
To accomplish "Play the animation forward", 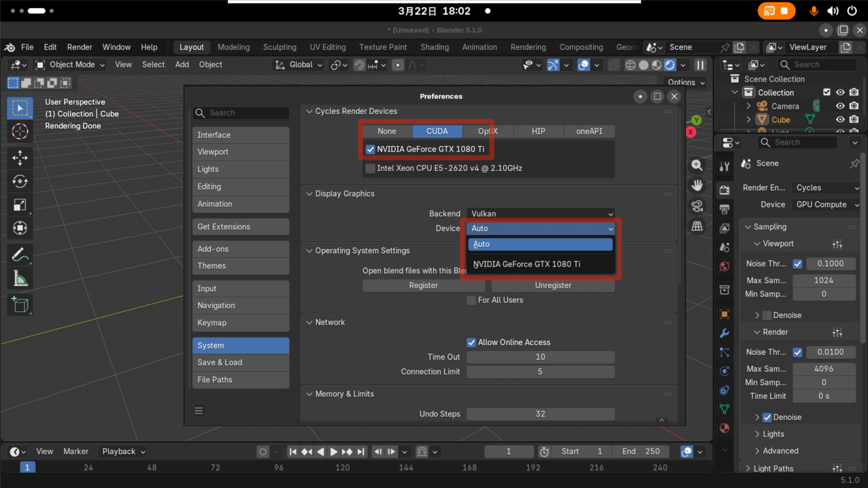I will (333, 451).
